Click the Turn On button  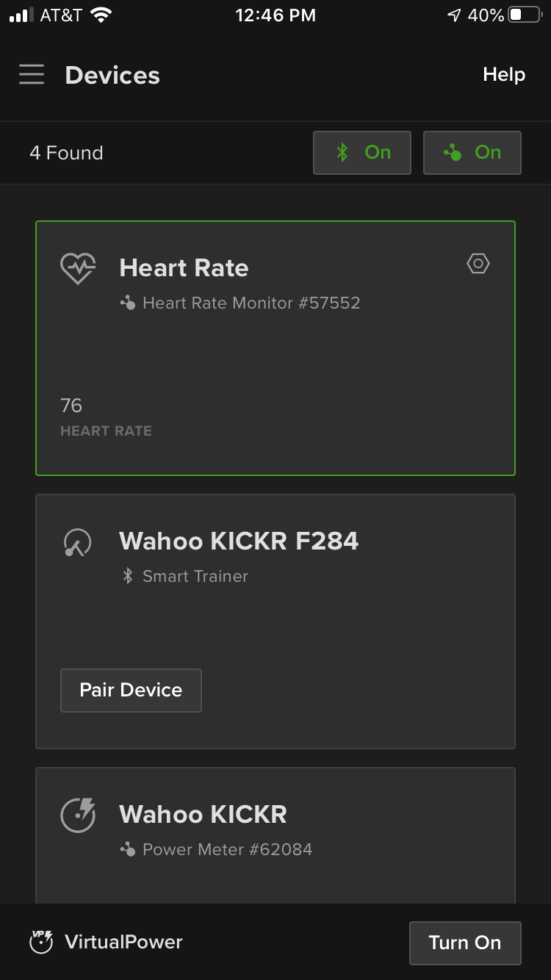[x=464, y=943]
